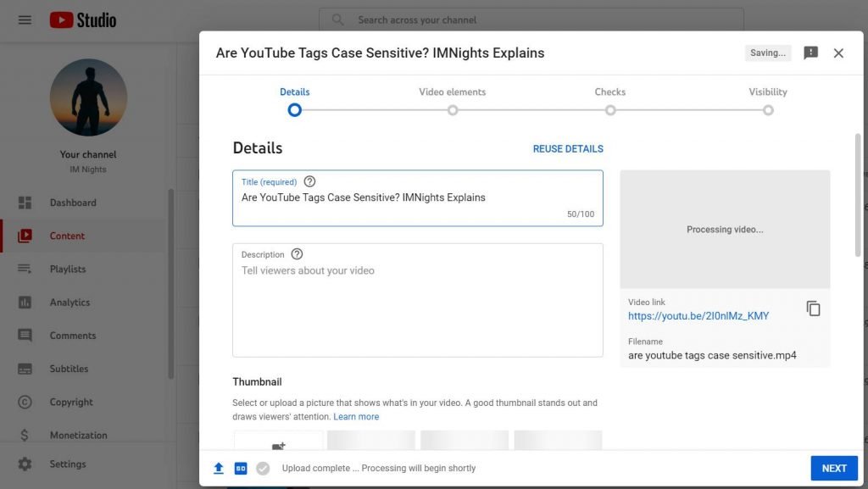Click the Checks step circle
This screenshot has width=868, height=489.
pyautogui.click(x=610, y=110)
